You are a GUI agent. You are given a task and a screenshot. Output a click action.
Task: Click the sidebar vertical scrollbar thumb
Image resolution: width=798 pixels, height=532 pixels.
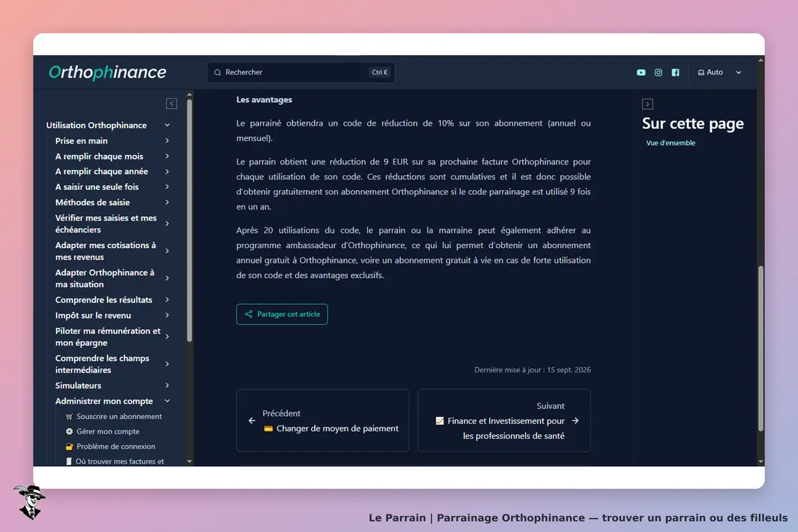(x=190, y=221)
